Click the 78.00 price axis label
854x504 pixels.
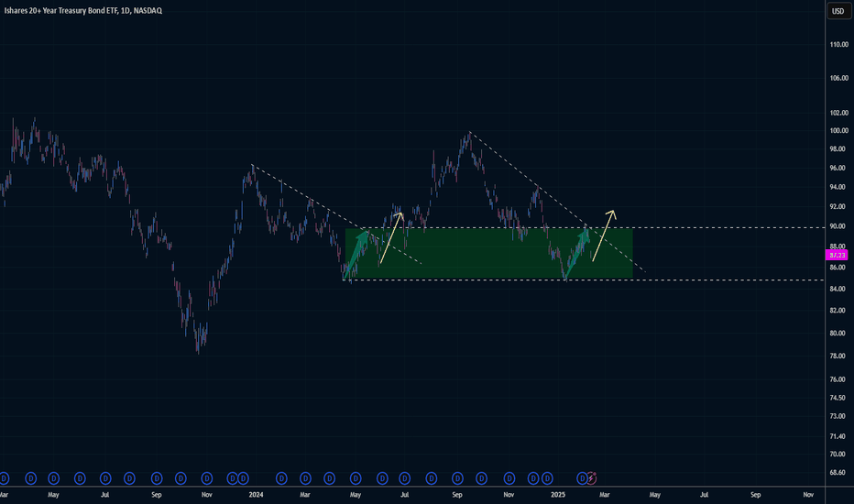coord(838,356)
